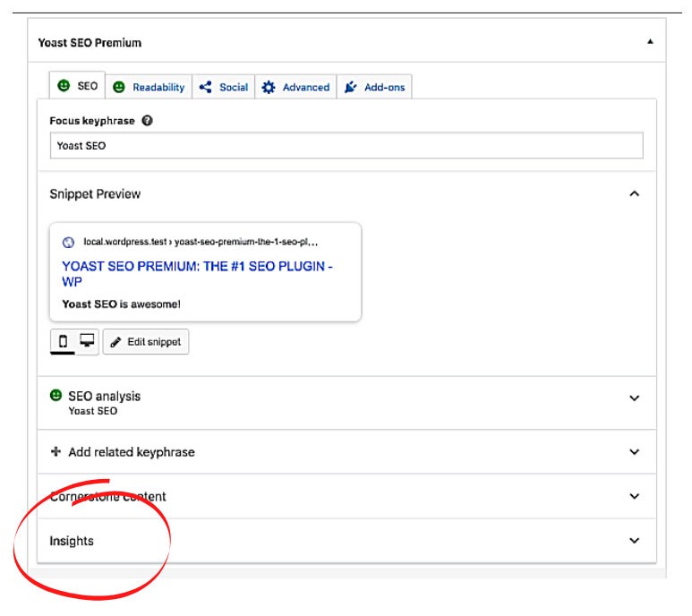Go to the Advanced tab

pyautogui.click(x=295, y=87)
